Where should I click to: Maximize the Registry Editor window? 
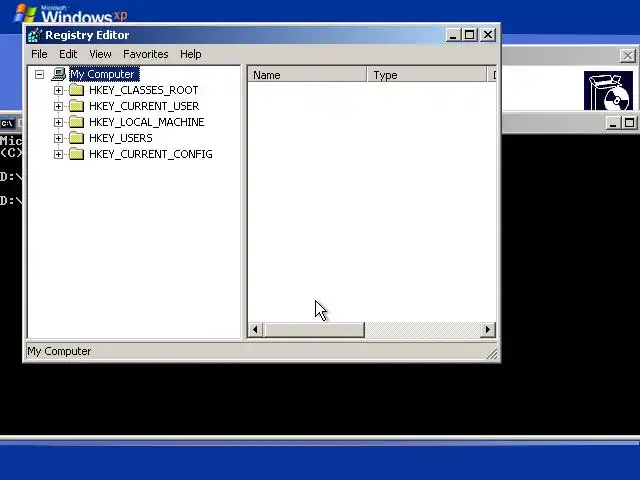click(x=469, y=35)
